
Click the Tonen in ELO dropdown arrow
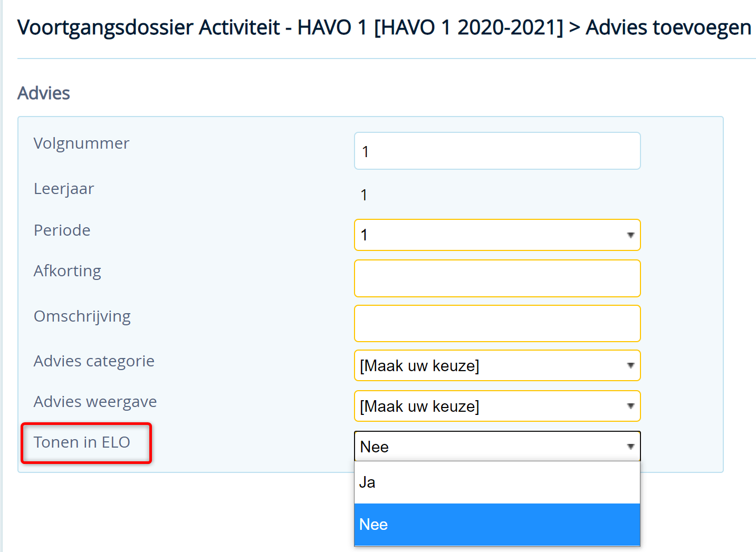(630, 447)
